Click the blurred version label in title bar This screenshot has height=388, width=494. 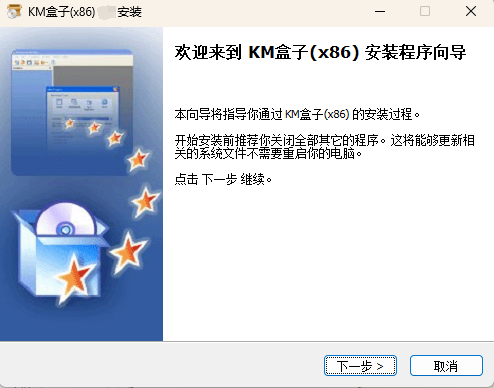pyautogui.click(x=107, y=12)
